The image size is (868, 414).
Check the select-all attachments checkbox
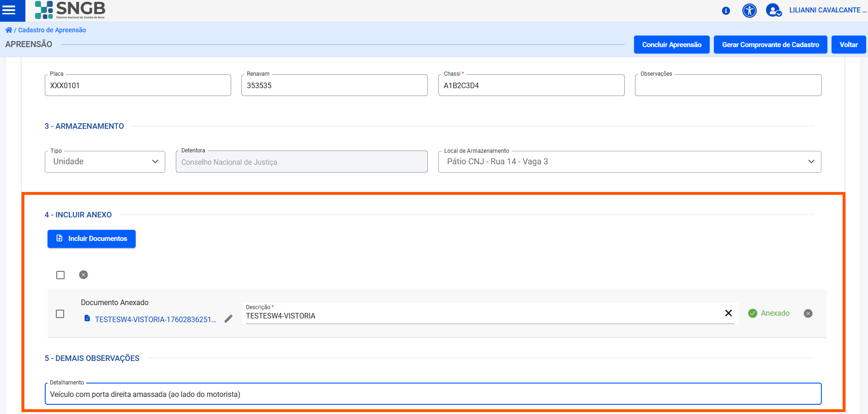coord(60,275)
